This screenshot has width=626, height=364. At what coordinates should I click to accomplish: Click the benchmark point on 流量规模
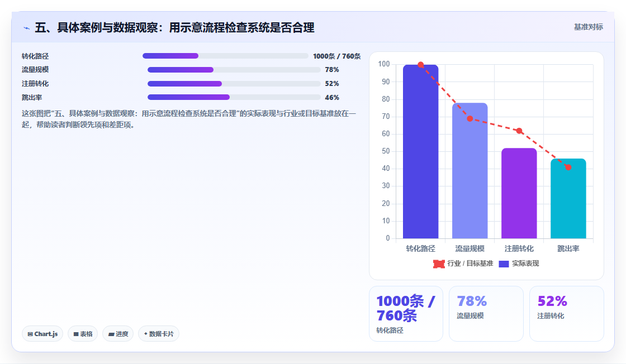pyautogui.click(x=470, y=118)
